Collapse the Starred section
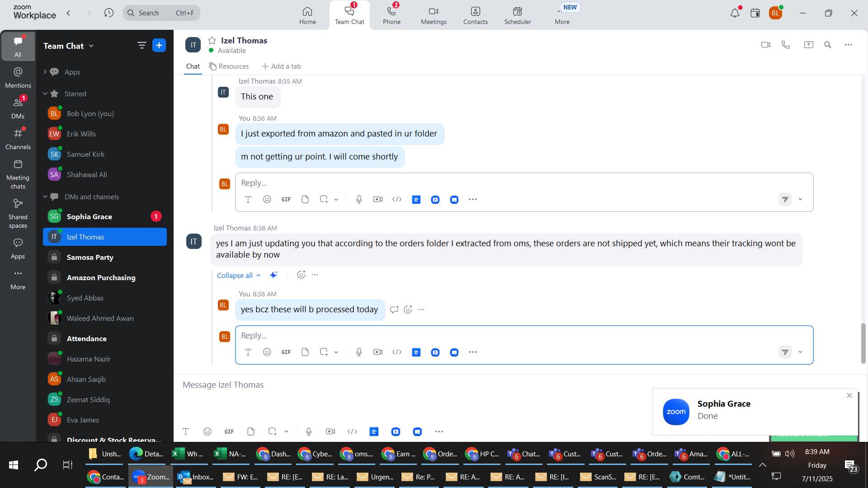The height and width of the screenshot is (488, 868). click(45, 94)
